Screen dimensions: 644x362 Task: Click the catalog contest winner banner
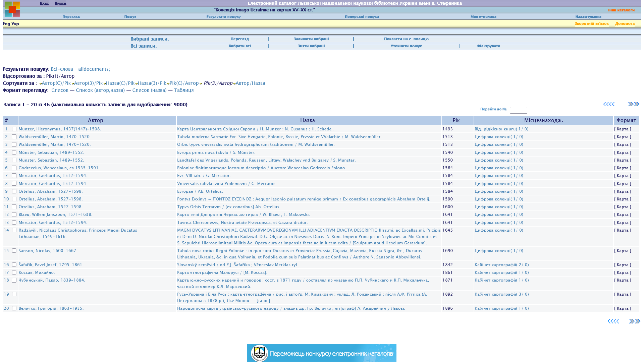322,353
